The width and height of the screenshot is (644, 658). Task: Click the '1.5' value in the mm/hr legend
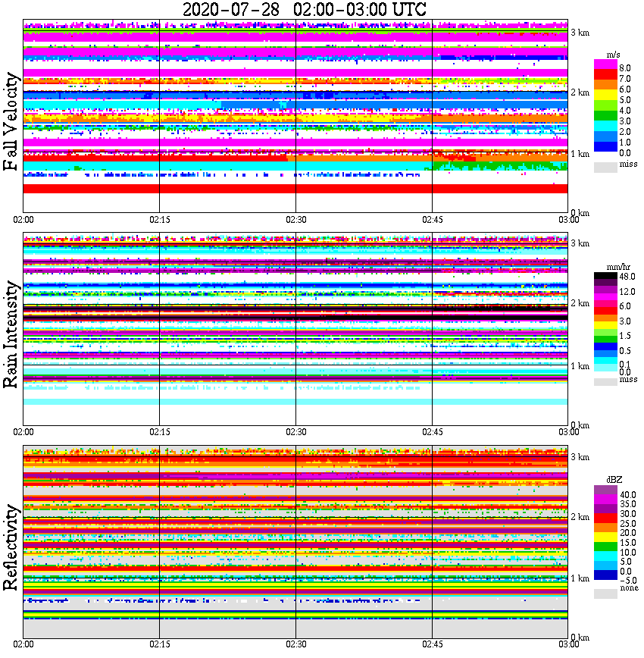[x=625, y=335]
